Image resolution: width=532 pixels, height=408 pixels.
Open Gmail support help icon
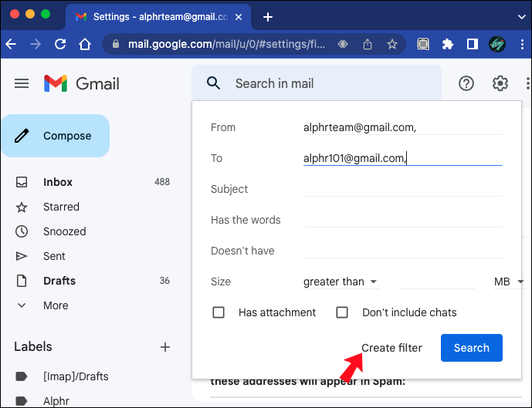(x=466, y=83)
